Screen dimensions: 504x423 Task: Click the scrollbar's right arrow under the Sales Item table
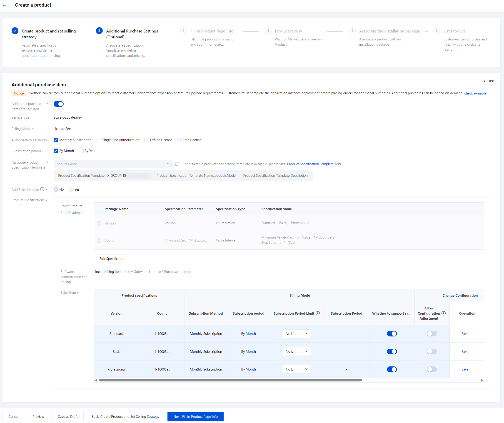coord(482,380)
